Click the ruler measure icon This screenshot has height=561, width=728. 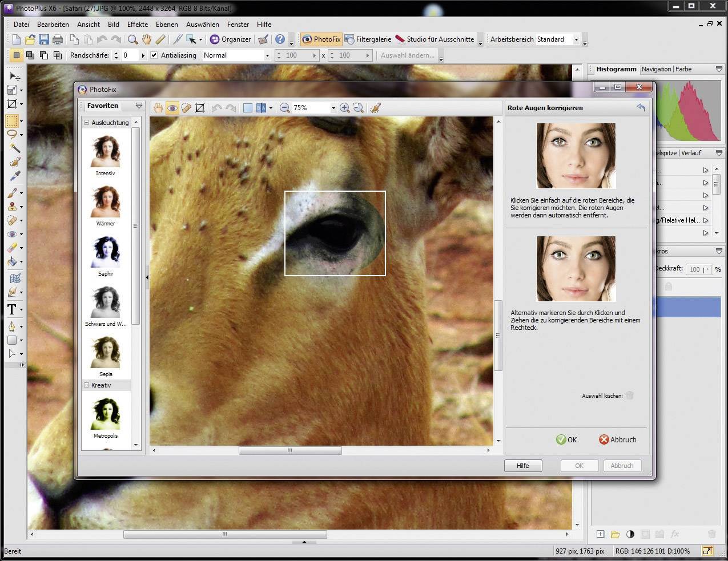pyautogui.click(x=160, y=39)
